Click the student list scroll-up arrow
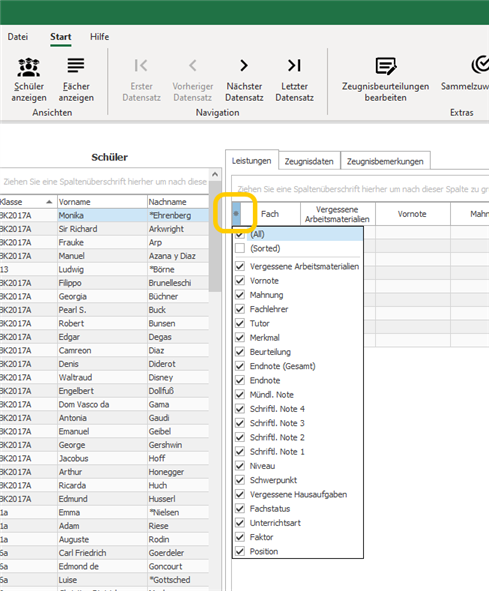489x591 pixels. point(215,174)
